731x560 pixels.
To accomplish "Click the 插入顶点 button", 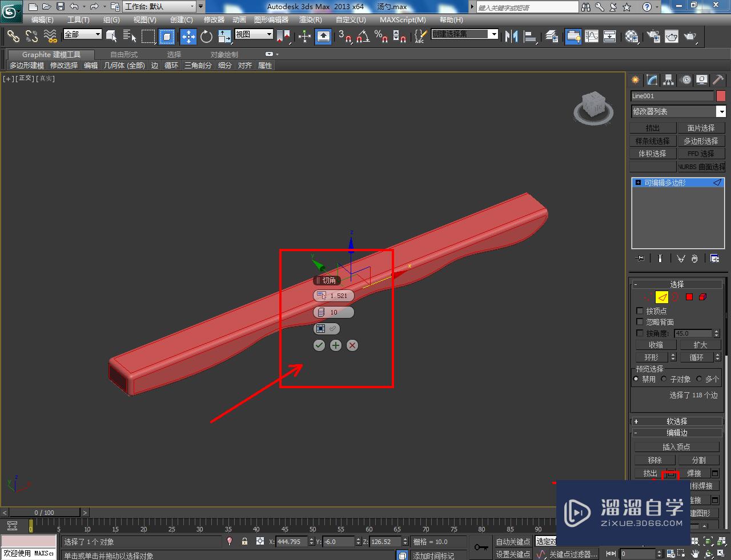I will [677, 447].
